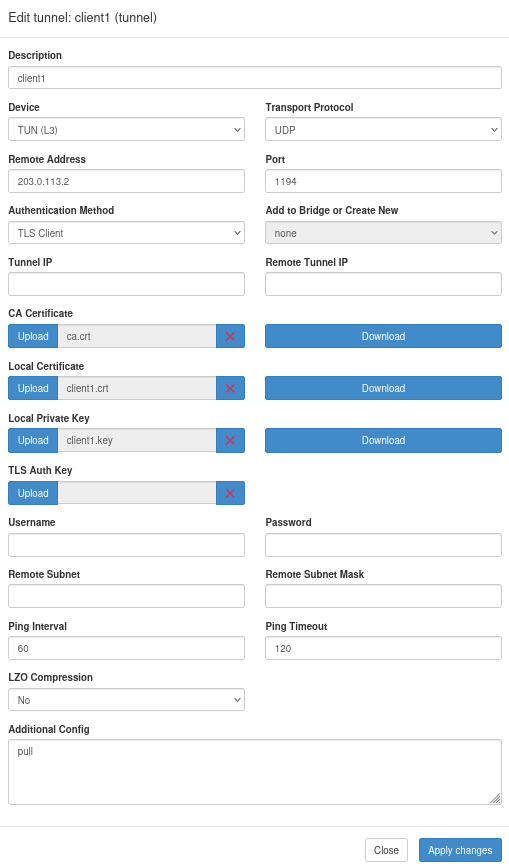509x868 pixels.
Task: Click the empty TLS Auth Key filename field
Action: (x=137, y=493)
